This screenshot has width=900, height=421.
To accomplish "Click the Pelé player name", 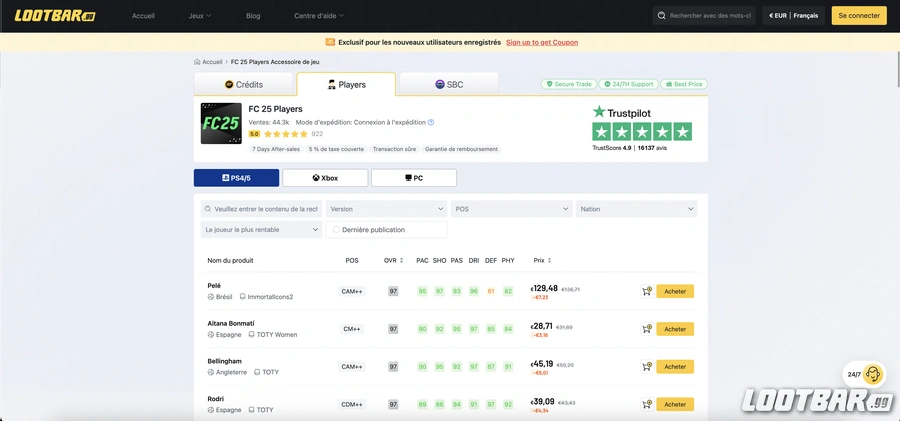I will [x=214, y=285].
